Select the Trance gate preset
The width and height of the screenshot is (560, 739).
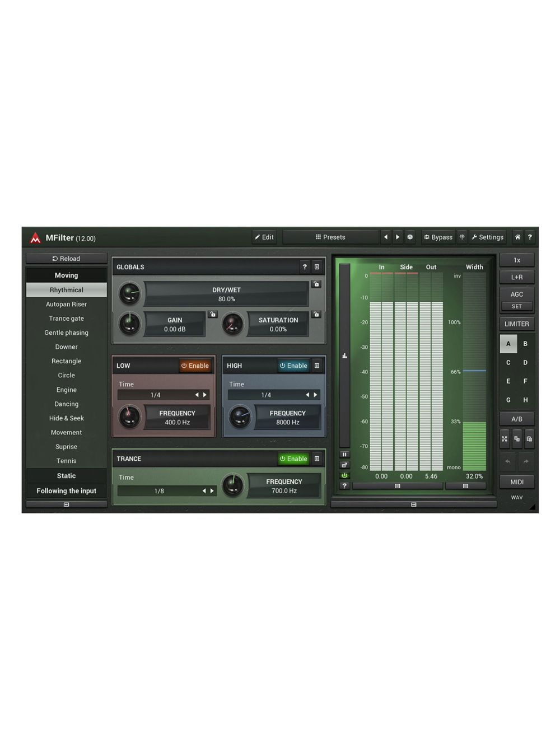click(66, 318)
